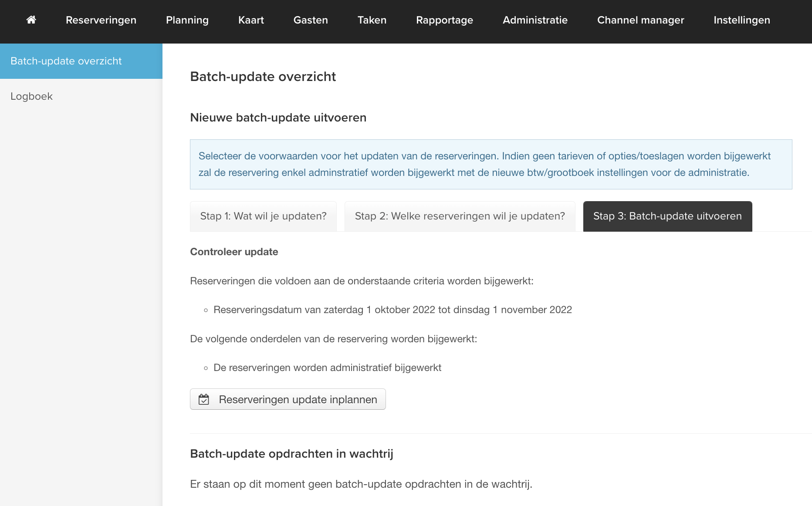Screen dimensions: 812x506
Task: Open the Reserveringen menu
Action: click(101, 20)
